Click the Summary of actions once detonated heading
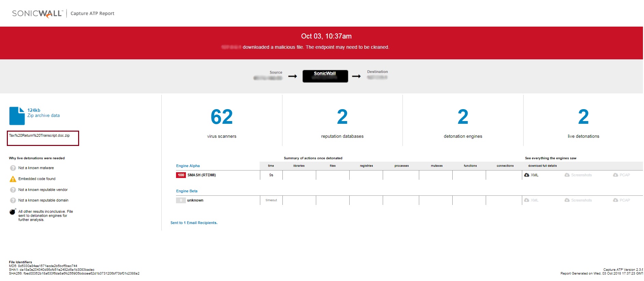Image resolution: width=644 pixels, height=281 pixels. tap(313, 158)
